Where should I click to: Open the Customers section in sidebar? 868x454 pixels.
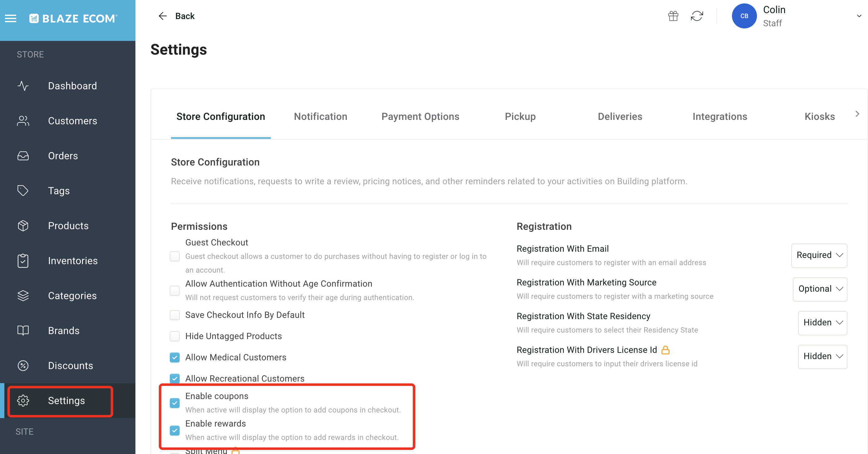[72, 121]
